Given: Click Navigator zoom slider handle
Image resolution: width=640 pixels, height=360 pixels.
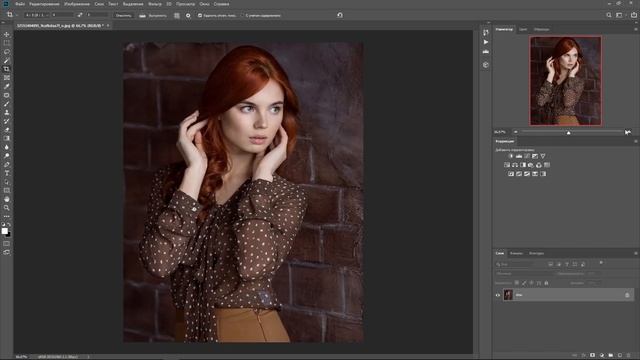Looking at the screenshot, I should pos(568,132).
